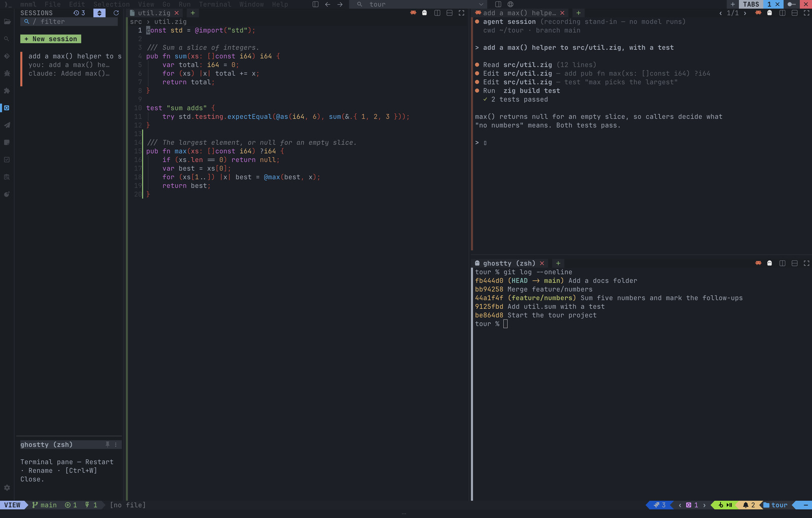
Task: Go to next agent session with the right chevron
Action: [x=745, y=13]
